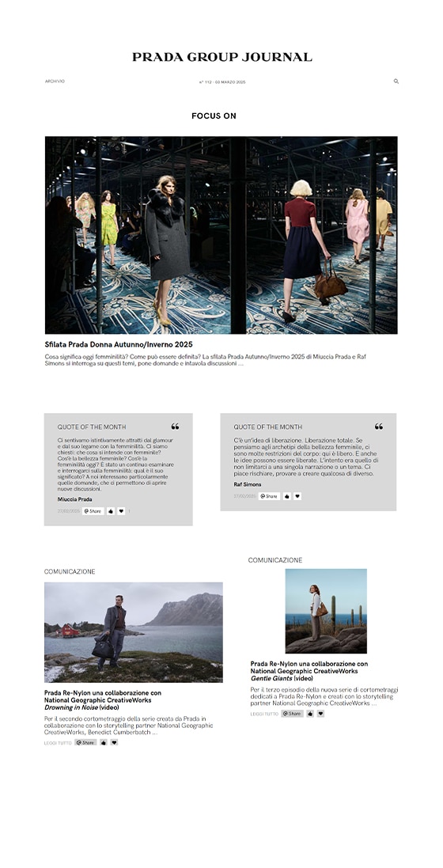Screen dimensions: 443x868
Task: Thumbs-up the Gentle Giants article
Action: click(x=310, y=714)
